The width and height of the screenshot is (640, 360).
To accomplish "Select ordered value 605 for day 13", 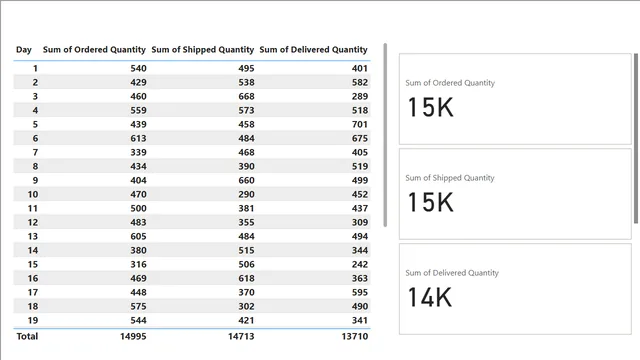I will [x=138, y=236].
